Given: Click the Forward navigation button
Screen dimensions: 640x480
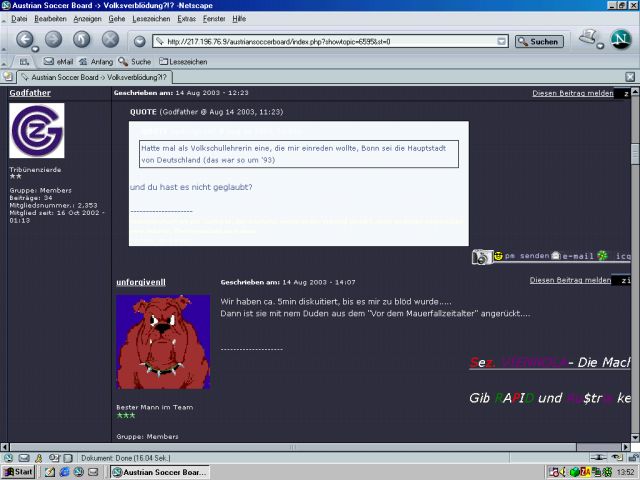Looking at the screenshot, I should click(x=53, y=39).
